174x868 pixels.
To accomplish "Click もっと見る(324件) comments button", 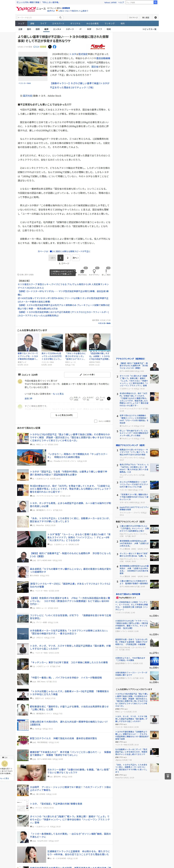I will (64, 415).
